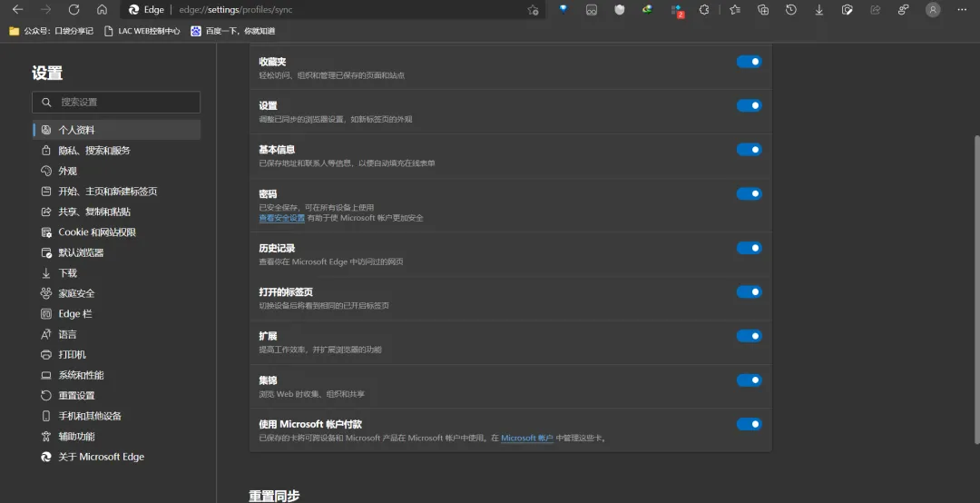Toggle 密码 sync switch
Screen dimensions: 980x503
(749, 194)
